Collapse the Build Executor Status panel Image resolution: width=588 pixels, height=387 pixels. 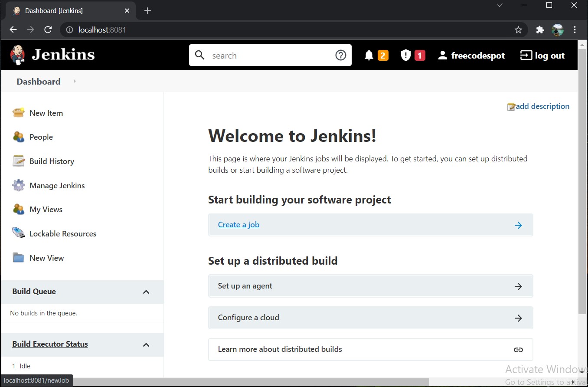pyautogui.click(x=146, y=345)
